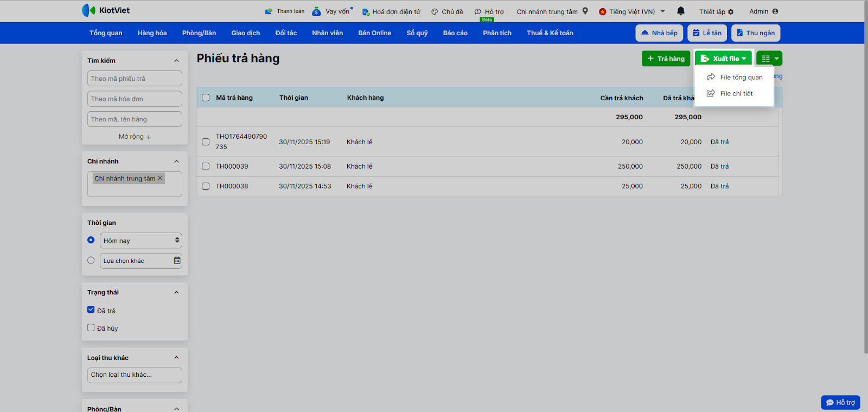The height and width of the screenshot is (412, 868).
Task: Enable the Đã hủy status filter
Action: [91, 327]
